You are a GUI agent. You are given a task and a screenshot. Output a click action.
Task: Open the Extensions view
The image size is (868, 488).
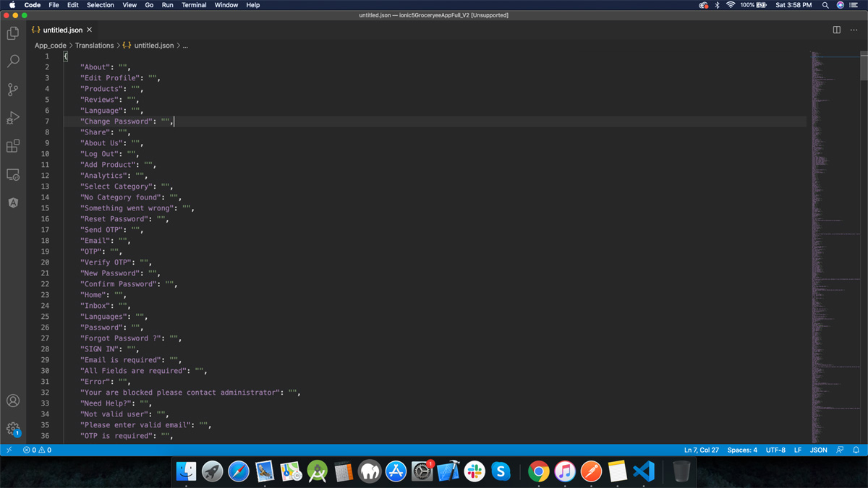tap(13, 146)
